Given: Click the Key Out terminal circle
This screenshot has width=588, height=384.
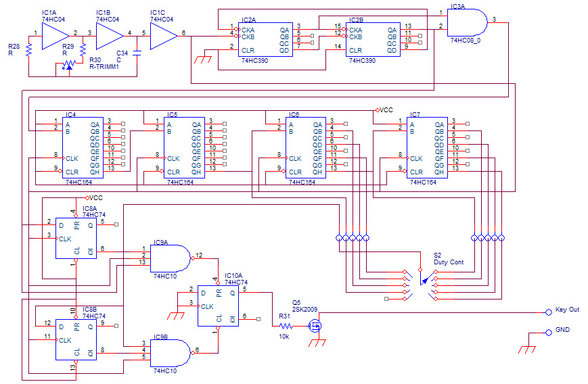Looking at the screenshot, I should tap(549, 312).
